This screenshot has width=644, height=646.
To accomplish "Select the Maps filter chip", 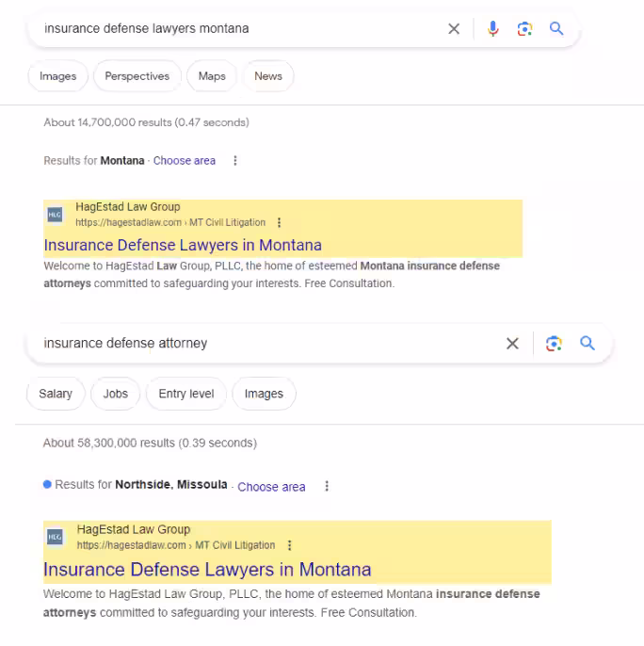I will [x=212, y=76].
